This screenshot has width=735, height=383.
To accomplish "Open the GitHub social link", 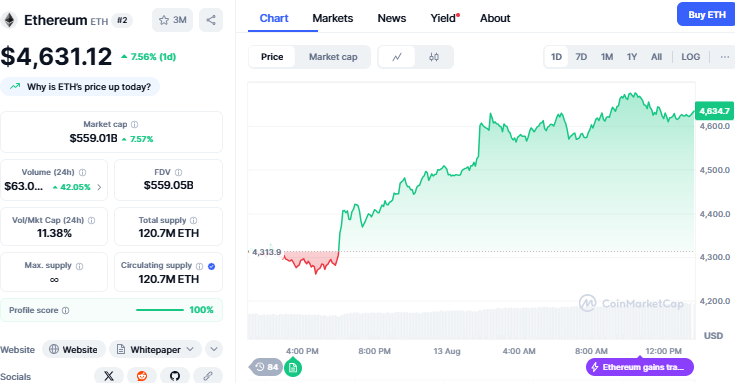I will [x=175, y=376].
